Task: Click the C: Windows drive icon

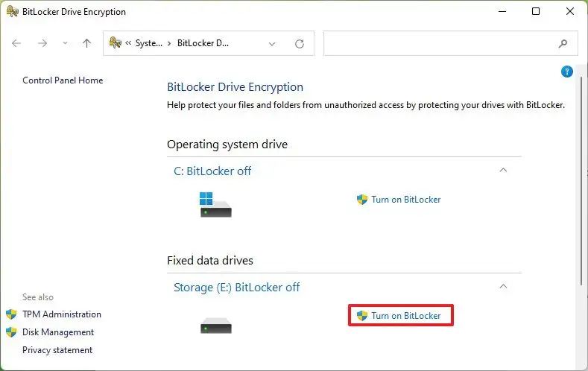Action: (x=215, y=204)
